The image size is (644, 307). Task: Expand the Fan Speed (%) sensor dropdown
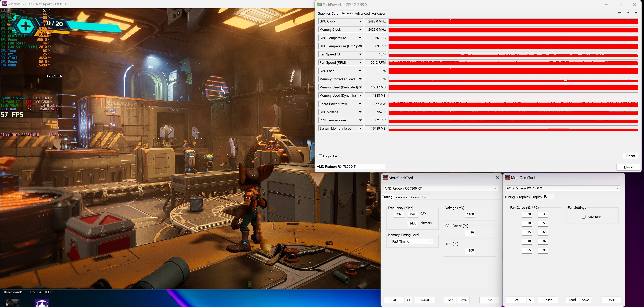pyautogui.click(x=360, y=54)
